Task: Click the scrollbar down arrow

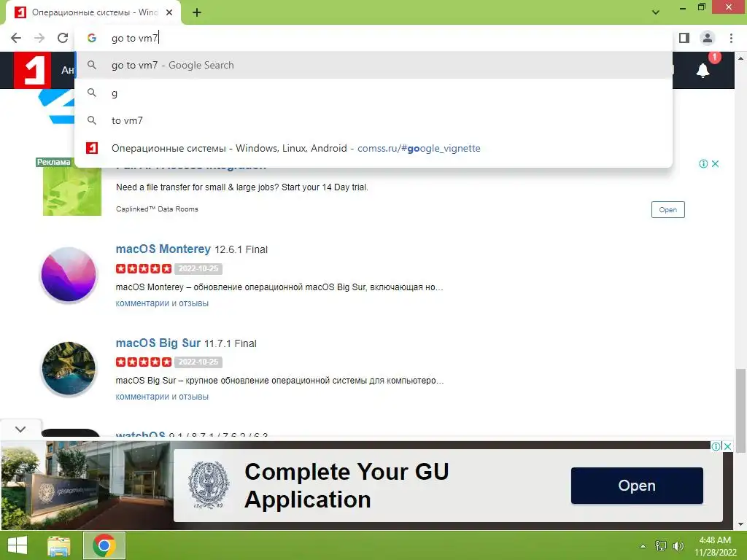Action: pyautogui.click(x=740, y=524)
